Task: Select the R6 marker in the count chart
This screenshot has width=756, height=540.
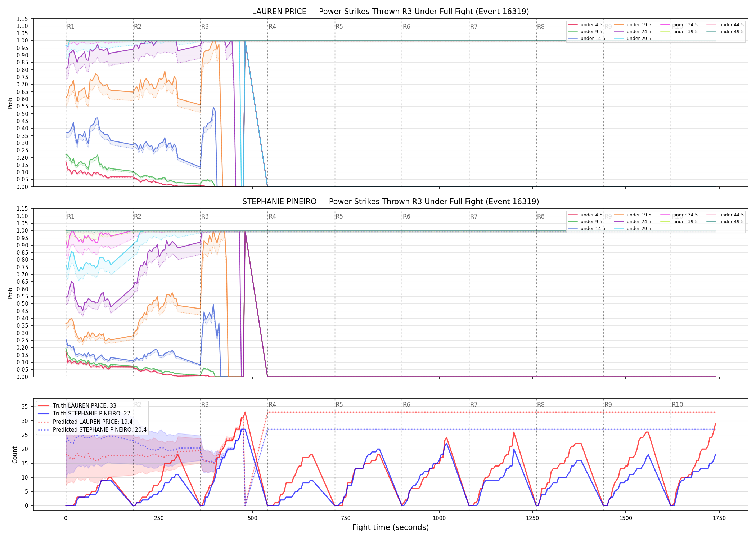Action: (x=406, y=405)
